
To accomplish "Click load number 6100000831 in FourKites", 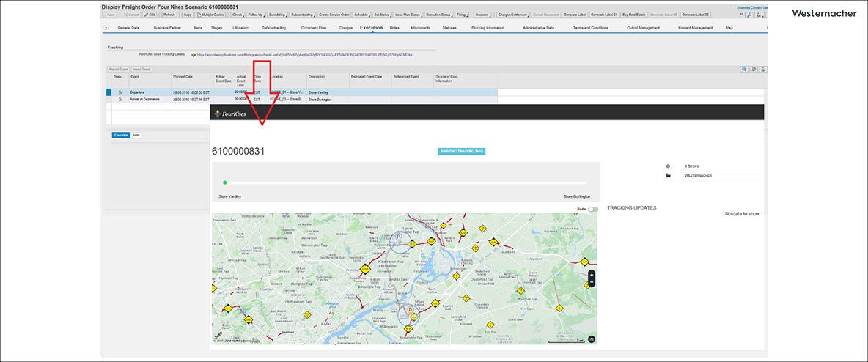I will click(x=238, y=151).
